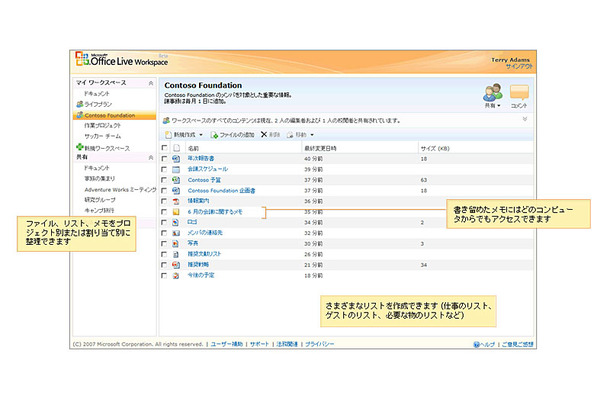Tick the checkbox for 年次報告書
This screenshot has width=610, height=400.
[164, 158]
